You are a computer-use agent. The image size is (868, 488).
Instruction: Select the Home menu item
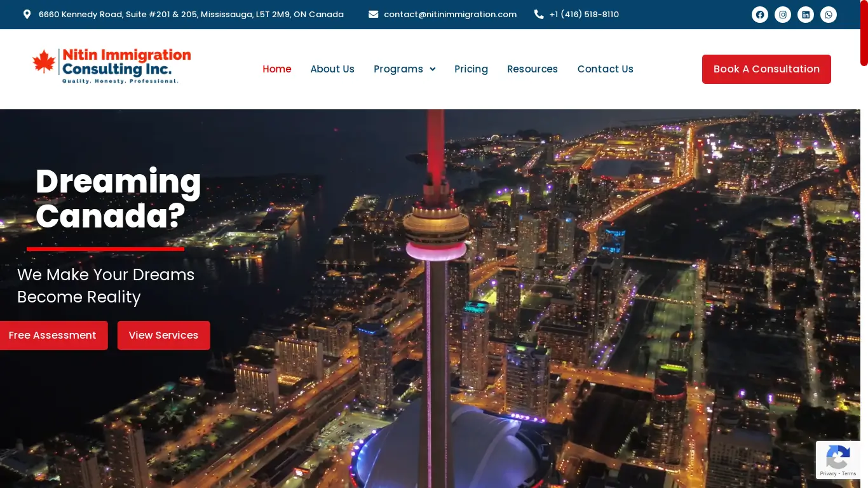[277, 69]
